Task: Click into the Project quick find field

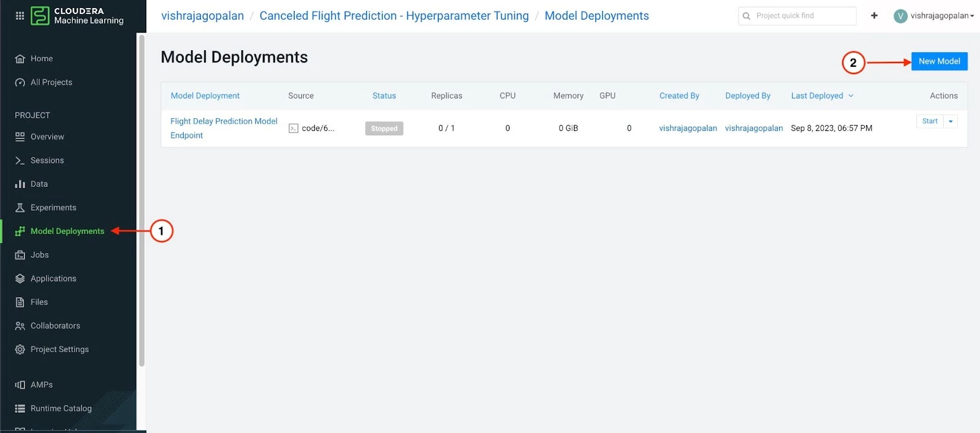Action: click(797, 16)
